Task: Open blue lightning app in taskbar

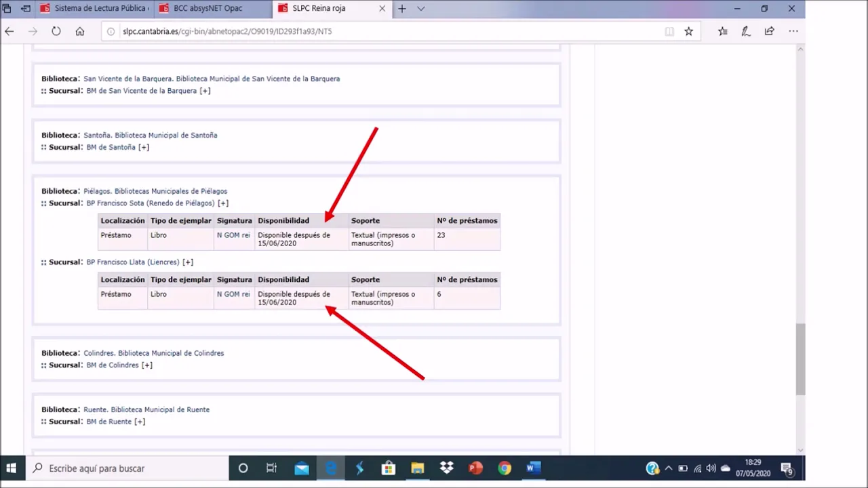Action: click(x=359, y=468)
